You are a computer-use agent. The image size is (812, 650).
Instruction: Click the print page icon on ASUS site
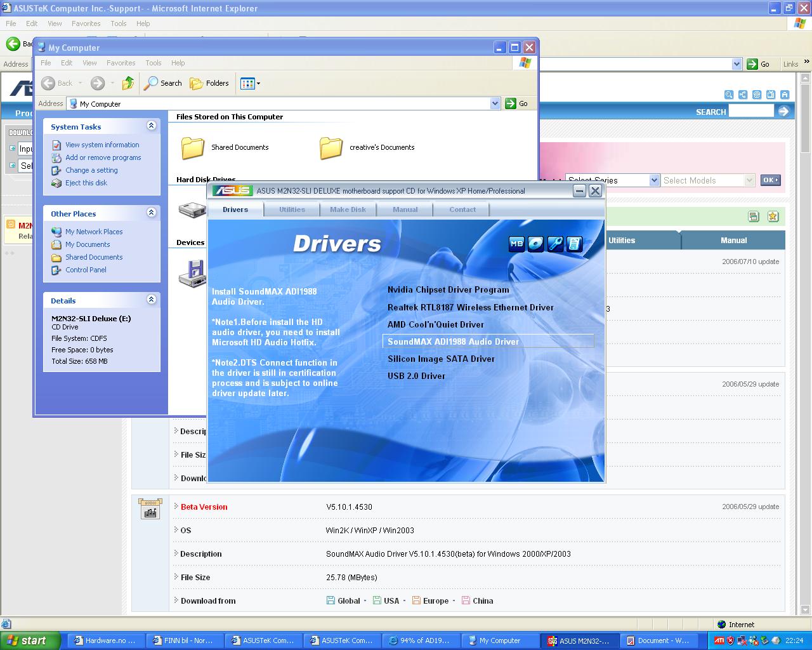point(754,216)
